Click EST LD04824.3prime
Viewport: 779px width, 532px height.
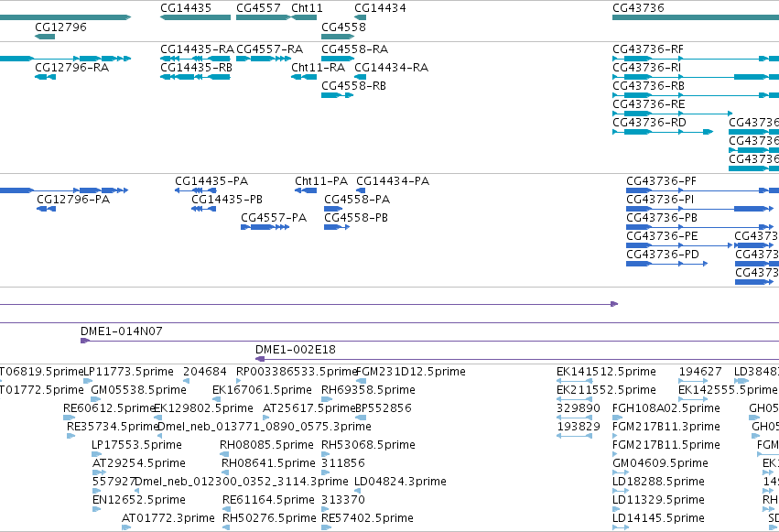(x=357, y=492)
